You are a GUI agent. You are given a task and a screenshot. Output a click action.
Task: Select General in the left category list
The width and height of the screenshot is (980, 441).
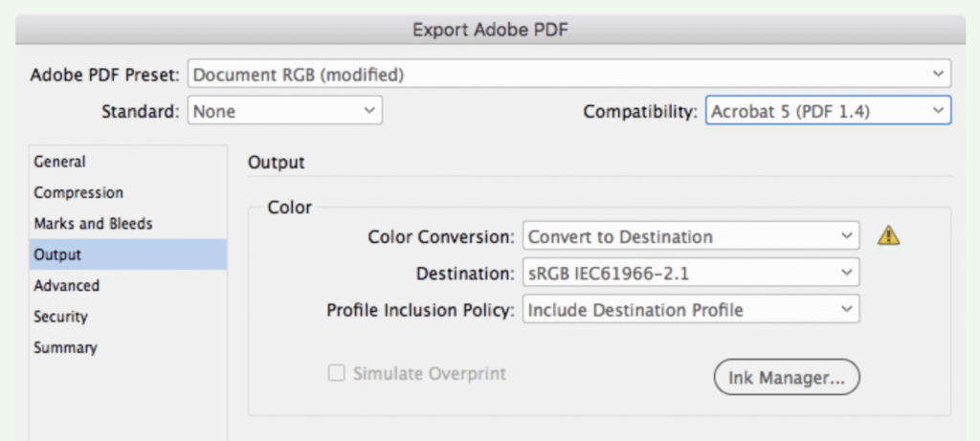(x=59, y=163)
